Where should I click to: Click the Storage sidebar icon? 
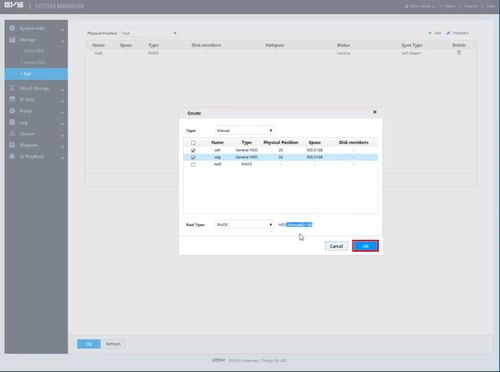click(12, 40)
